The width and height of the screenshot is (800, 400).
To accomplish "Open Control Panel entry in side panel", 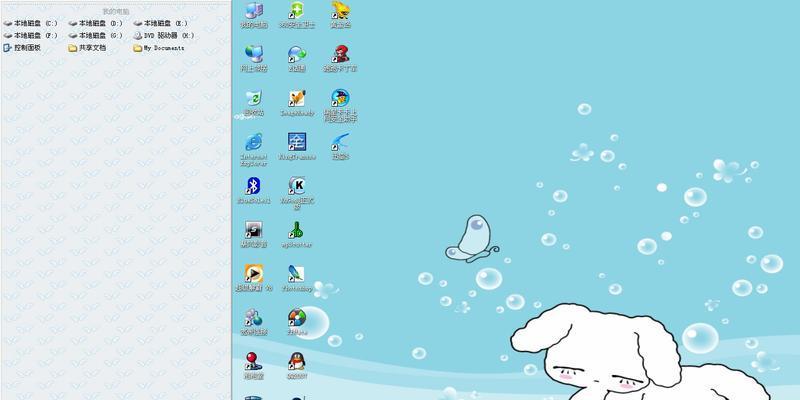I will (x=22, y=48).
